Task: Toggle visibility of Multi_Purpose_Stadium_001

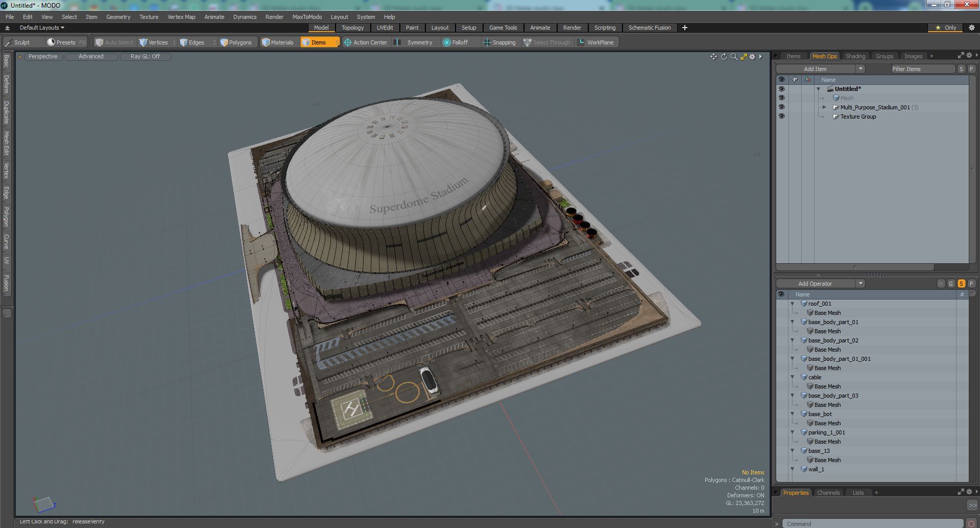Action: pos(781,107)
